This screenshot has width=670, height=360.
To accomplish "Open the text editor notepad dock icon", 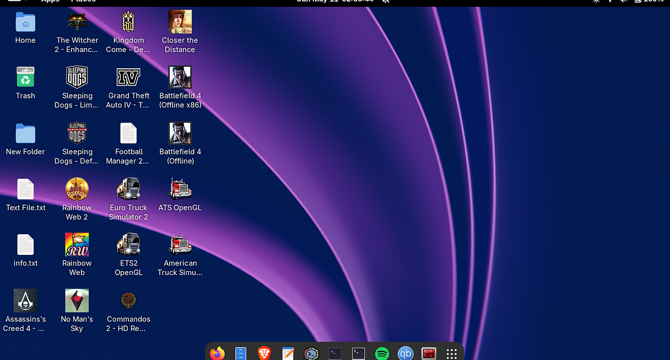I will point(288,354).
